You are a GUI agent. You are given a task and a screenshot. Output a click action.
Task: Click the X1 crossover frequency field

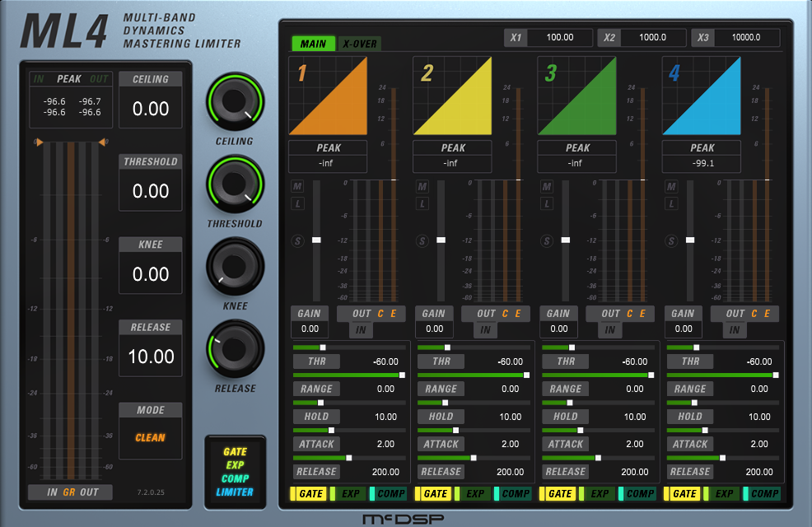click(560, 37)
